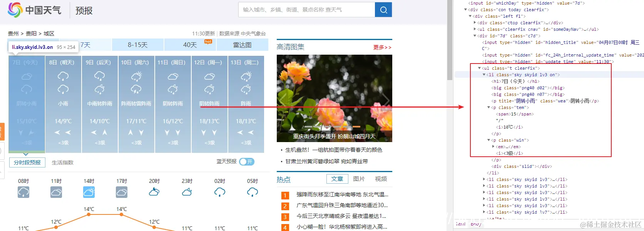The image size is (644, 231).
Task: Click upper rain icon in 9日 (后天) card
Action: pos(100,76)
